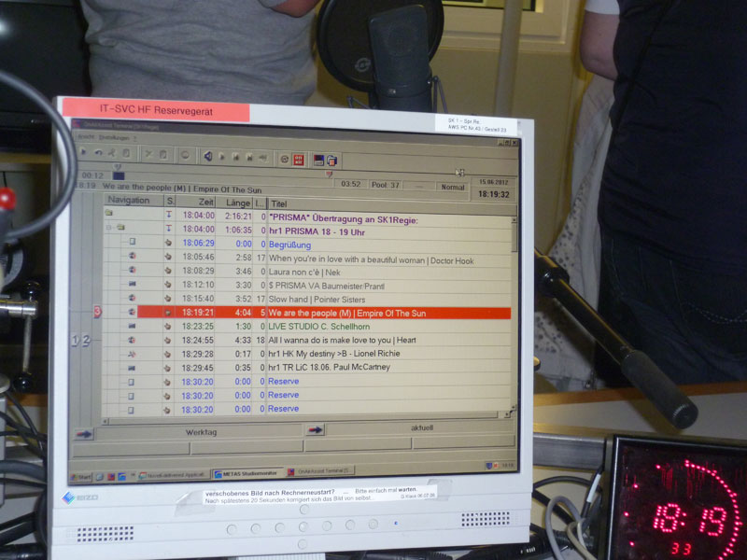747x560 pixels.
Task: Click the system tray shield icon
Action: (x=488, y=465)
